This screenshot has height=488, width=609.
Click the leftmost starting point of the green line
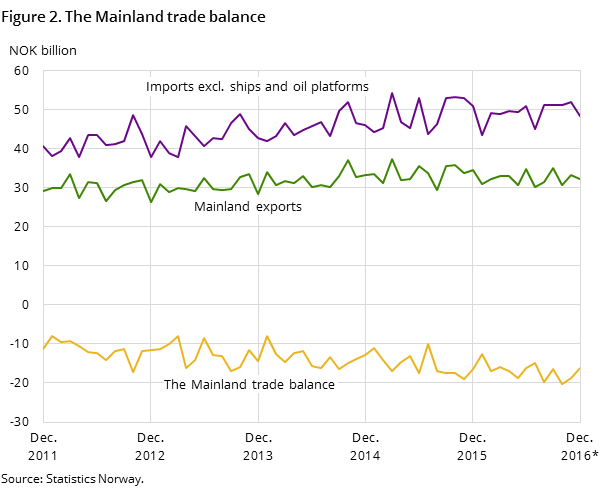point(43,190)
